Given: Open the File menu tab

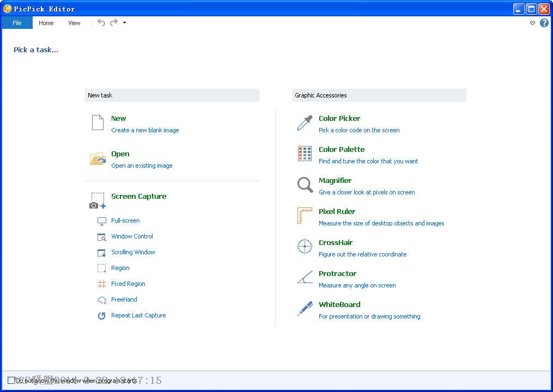Looking at the screenshot, I should click(x=17, y=23).
